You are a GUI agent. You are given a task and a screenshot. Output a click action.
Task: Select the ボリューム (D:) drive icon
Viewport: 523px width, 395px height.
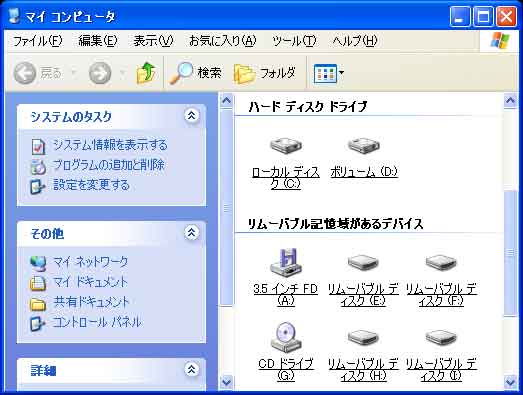364,145
